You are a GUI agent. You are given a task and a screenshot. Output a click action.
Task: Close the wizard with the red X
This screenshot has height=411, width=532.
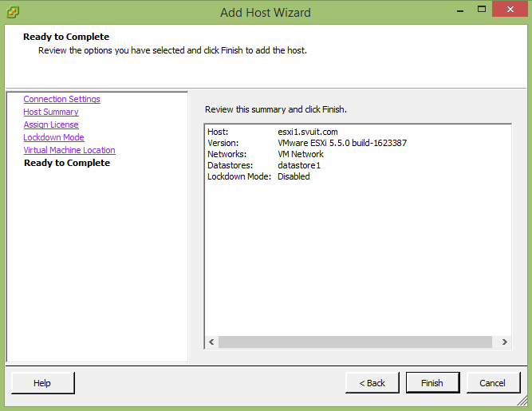510,9
